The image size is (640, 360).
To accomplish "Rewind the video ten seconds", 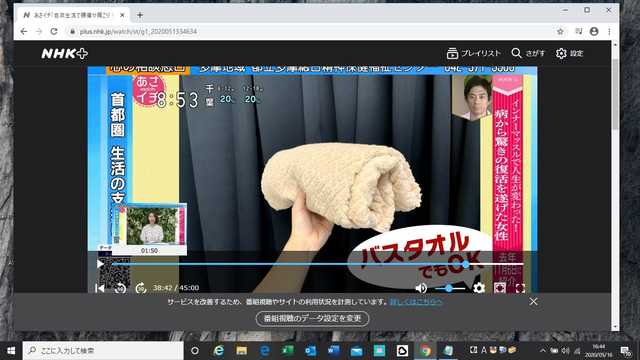I will 120,288.
